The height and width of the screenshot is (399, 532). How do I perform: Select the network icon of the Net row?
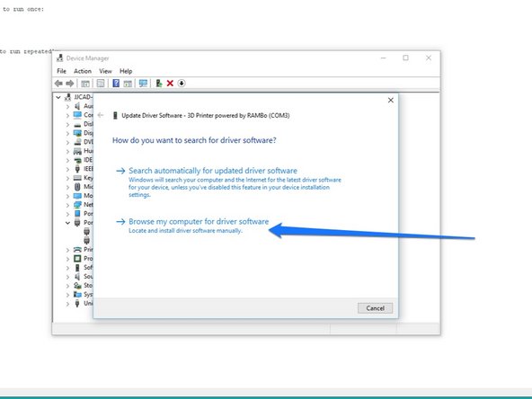(77, 205)
